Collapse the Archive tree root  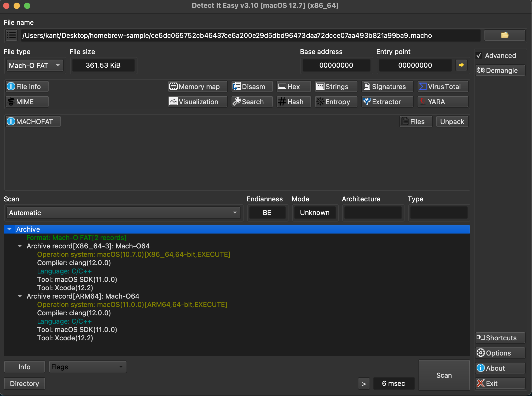tap(10, 229)
